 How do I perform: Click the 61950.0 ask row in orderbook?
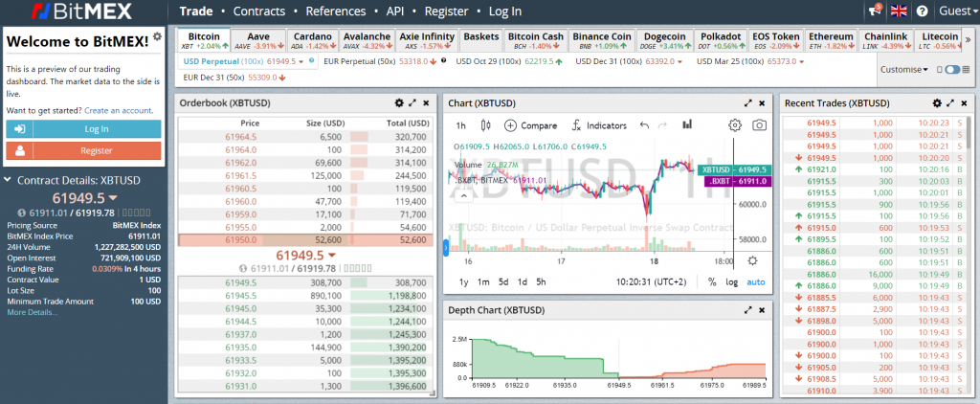[x=305, y=239]
